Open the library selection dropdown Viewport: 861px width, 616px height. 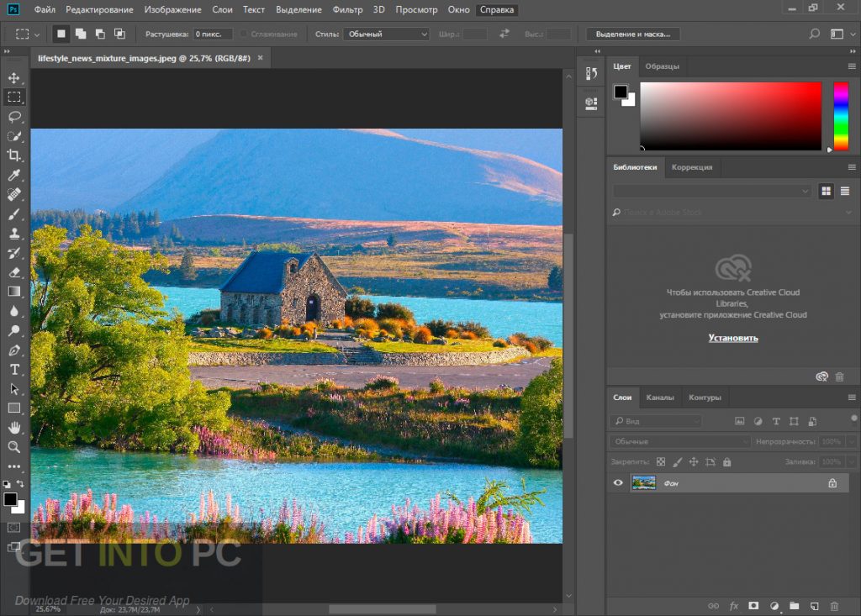(x=711, y=191)
